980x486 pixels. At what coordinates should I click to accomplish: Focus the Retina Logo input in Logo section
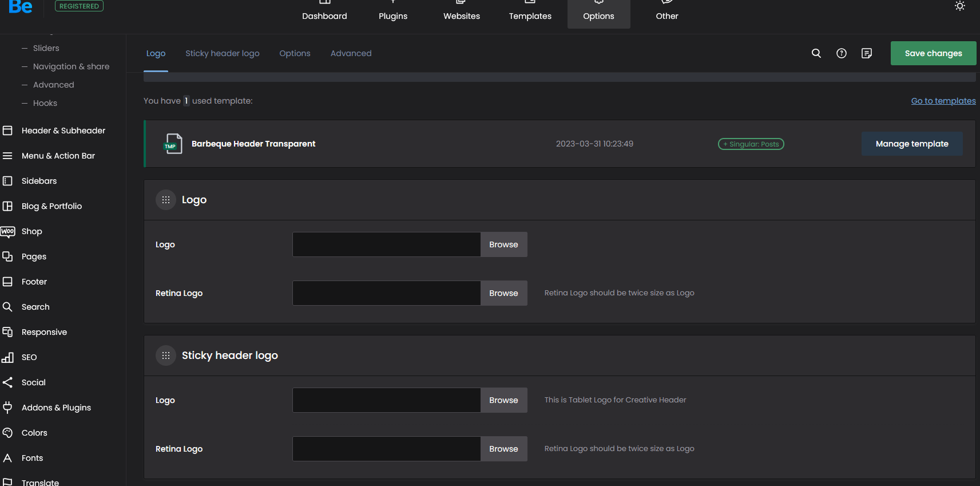tap(387, 293)
